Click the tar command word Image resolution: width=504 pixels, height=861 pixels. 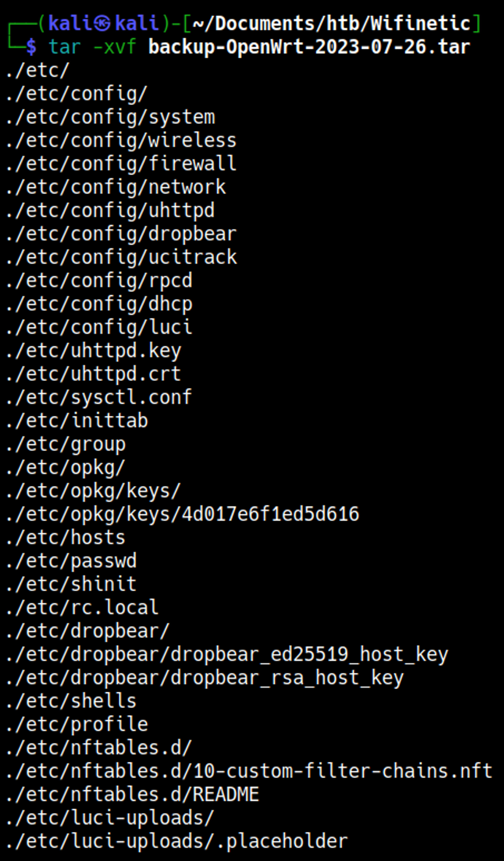pos(65,46)
